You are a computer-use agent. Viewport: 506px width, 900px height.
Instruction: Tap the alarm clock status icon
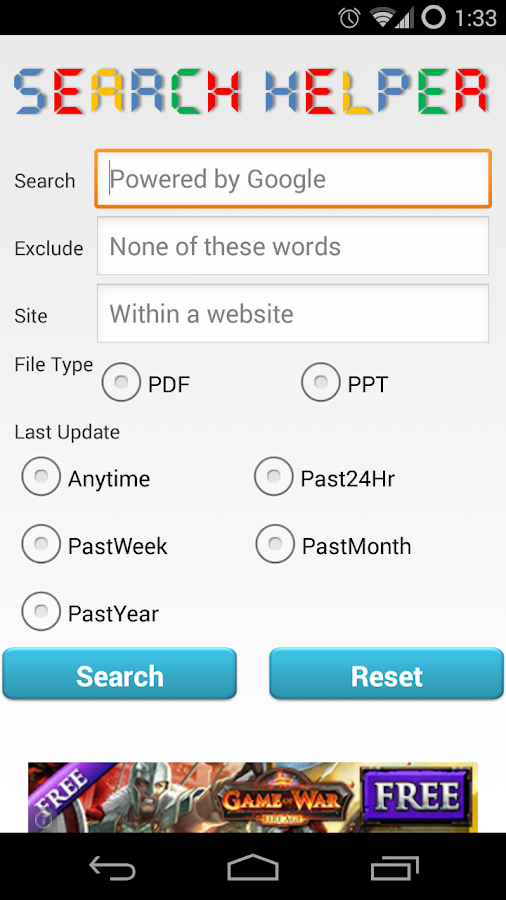tap(349, 17)
